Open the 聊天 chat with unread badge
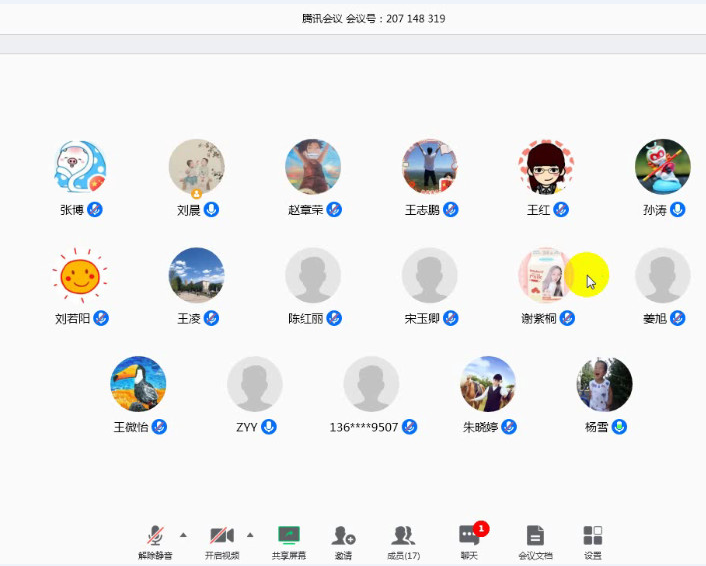Image resolution: width=706 pixels, height=566 pixels. (x=469, y=536)
